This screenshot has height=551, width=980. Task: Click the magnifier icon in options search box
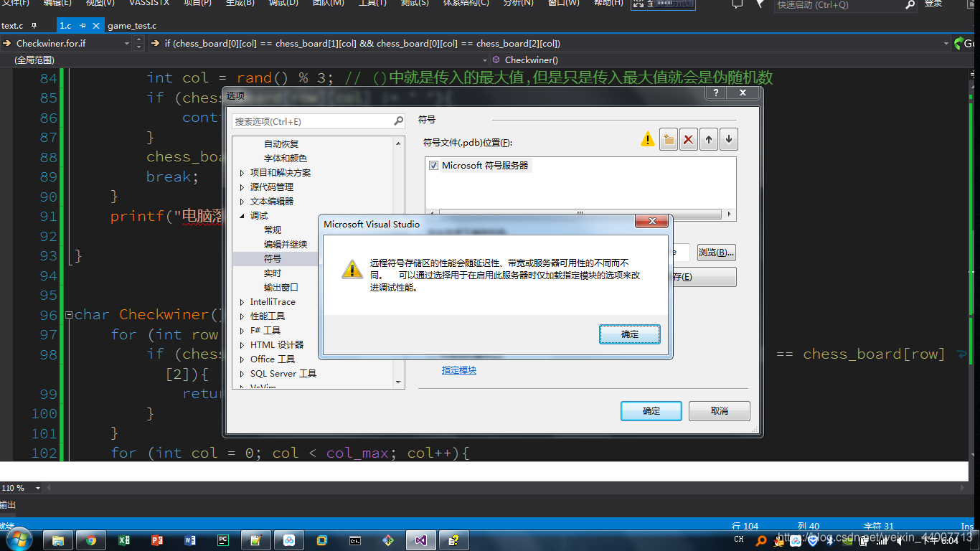(x=399, y=121)
